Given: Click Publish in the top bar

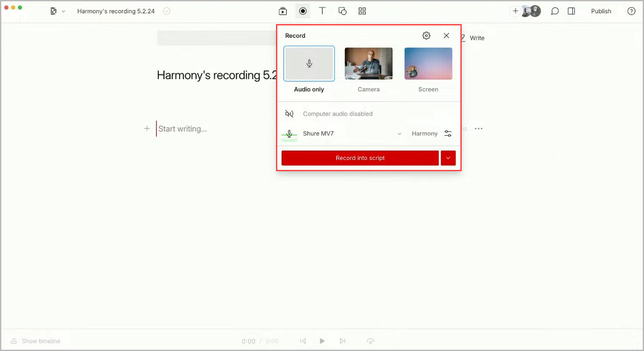Looking at the screenshot, I should point(601,11).
